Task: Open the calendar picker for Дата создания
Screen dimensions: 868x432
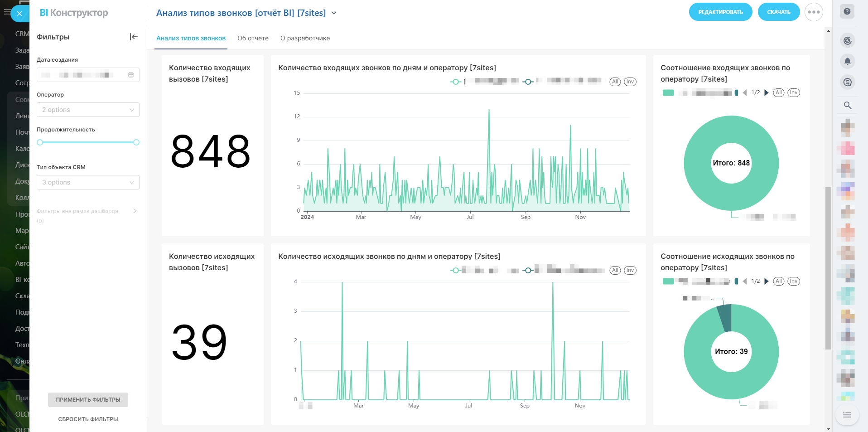Action: coord(131,75)
